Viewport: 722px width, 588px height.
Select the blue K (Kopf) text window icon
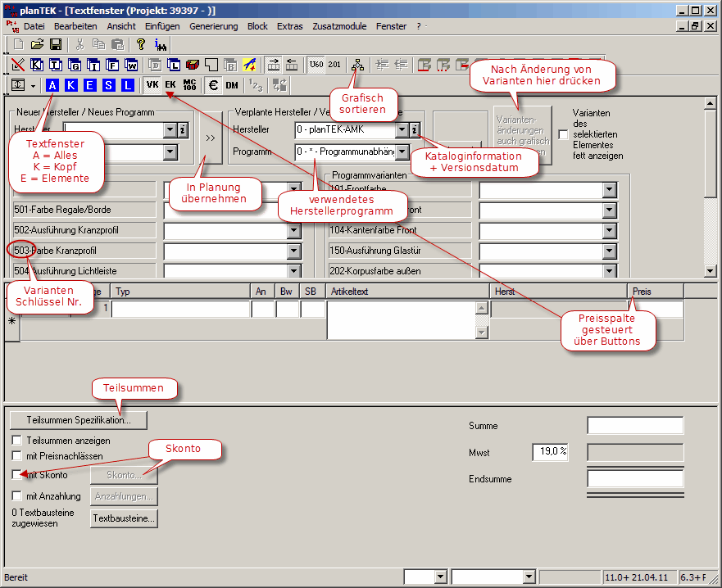point(71,85)
